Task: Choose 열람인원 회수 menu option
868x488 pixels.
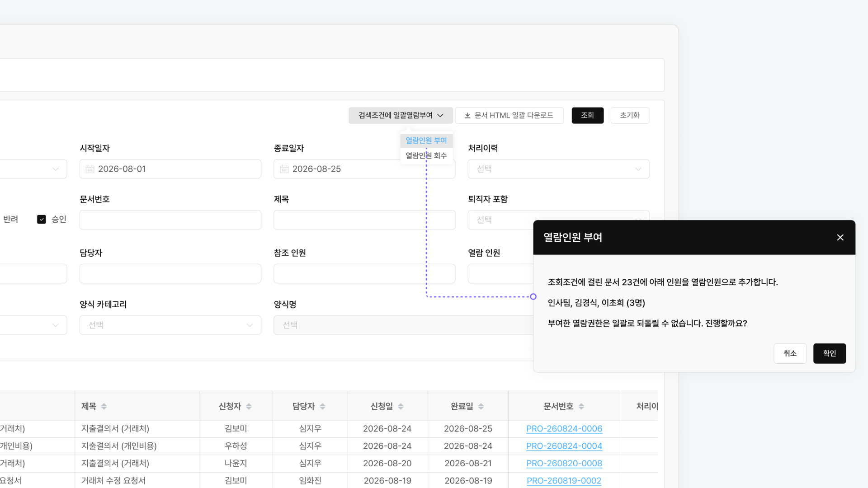Action: pyautogui.click(x=426, y=155)
